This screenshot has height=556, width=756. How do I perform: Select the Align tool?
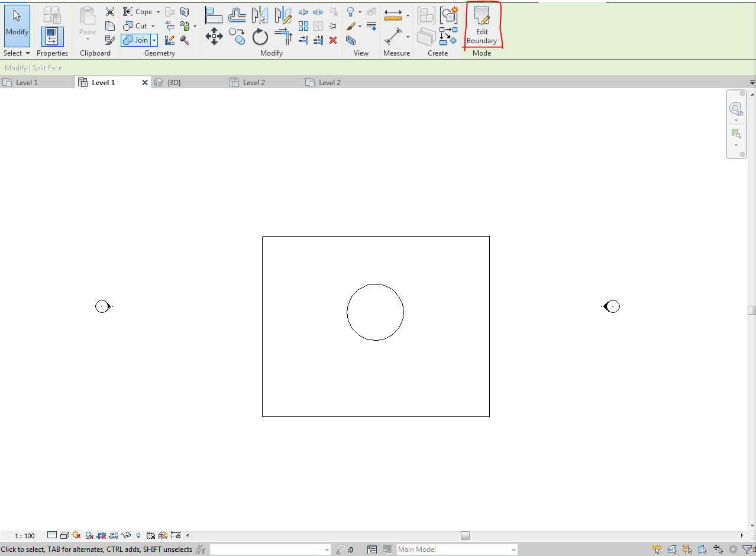(214, 15)
